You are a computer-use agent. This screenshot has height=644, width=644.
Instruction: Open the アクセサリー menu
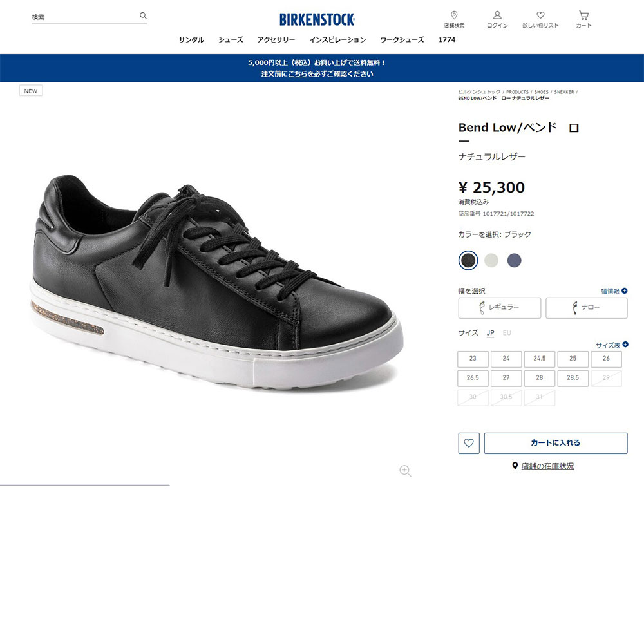[276, 40]
